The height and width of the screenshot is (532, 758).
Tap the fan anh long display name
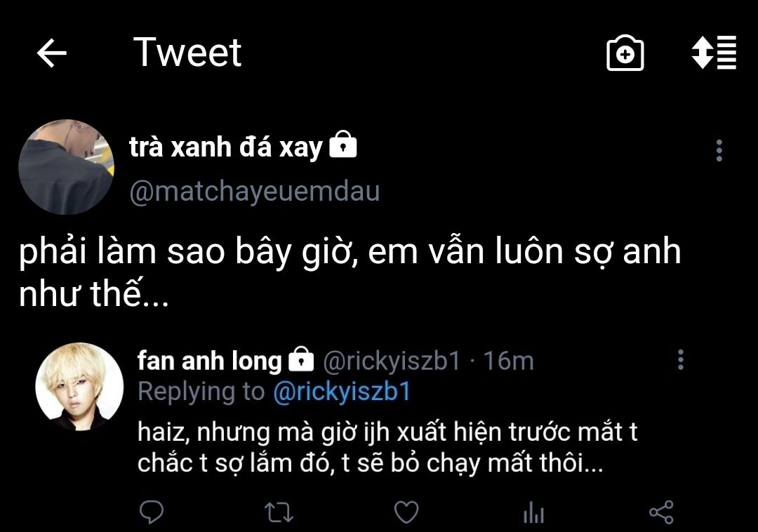209,361
